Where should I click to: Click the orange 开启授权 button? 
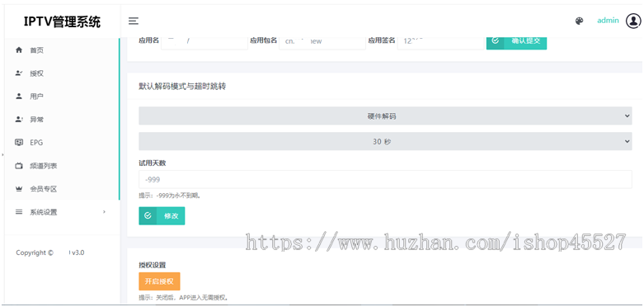click(x=159, y=281)
